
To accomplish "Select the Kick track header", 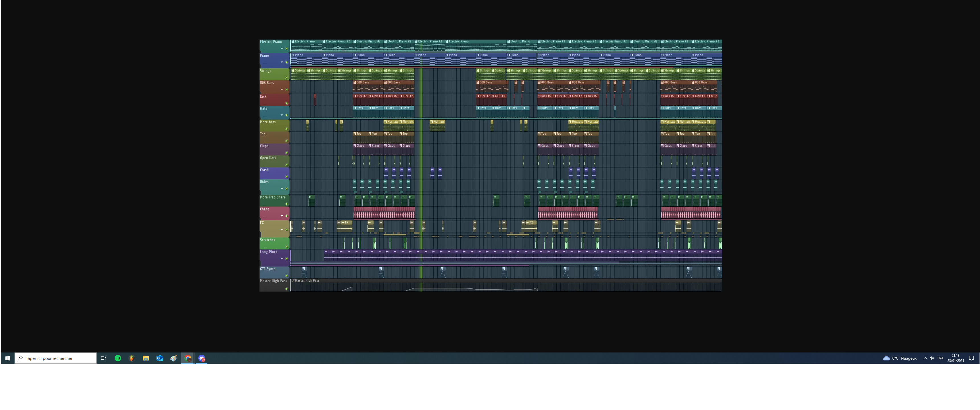I will (x=274, y=100).
